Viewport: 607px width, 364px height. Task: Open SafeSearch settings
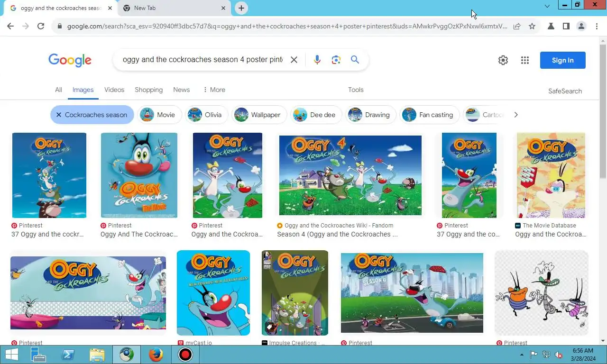[565, 91]
